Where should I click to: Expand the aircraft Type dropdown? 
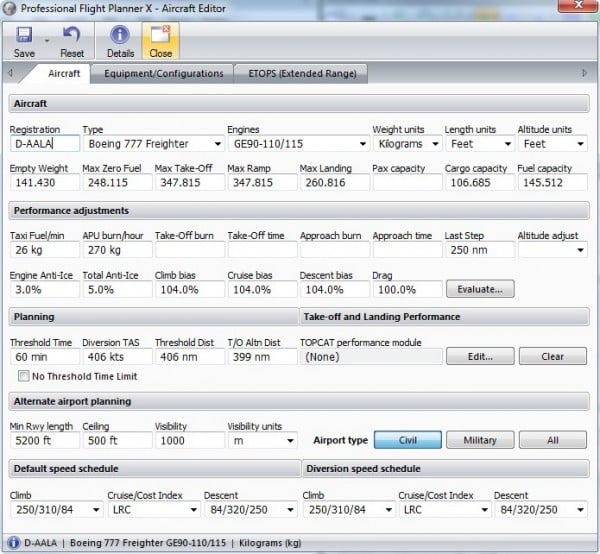(x=217, y=144)
